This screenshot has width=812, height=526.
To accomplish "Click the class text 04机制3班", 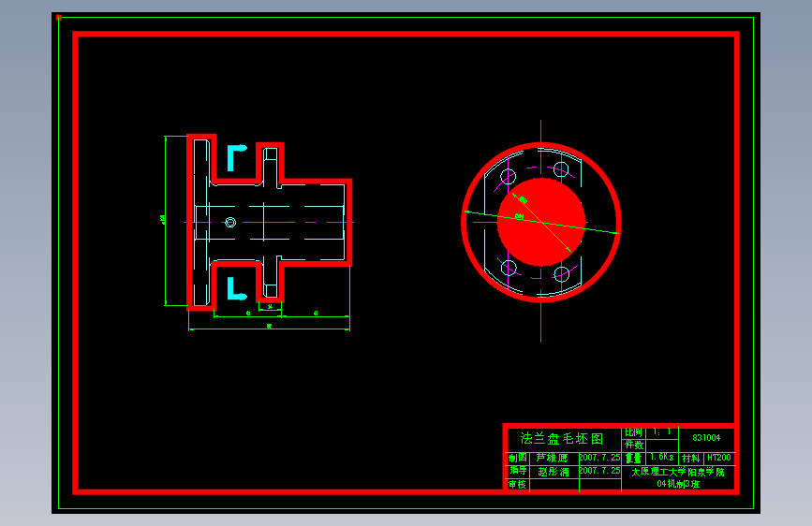I will [678, 484].
